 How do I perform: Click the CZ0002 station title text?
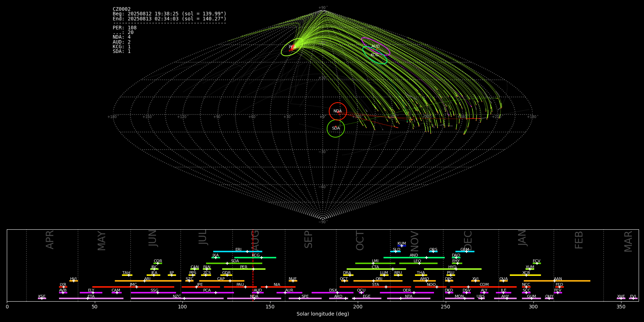click(x=122, y=9)
